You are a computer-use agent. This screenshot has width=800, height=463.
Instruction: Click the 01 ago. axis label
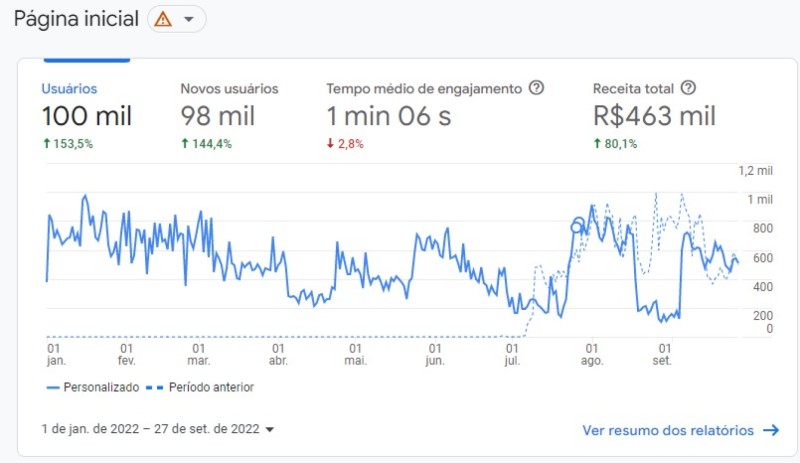[592, 354]
